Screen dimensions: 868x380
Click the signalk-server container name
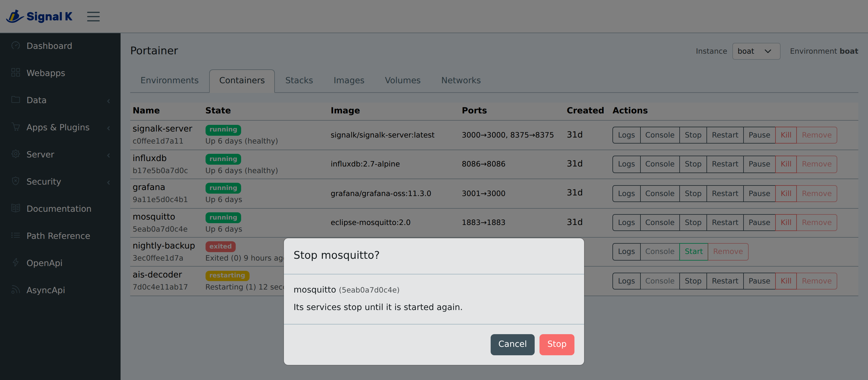click(162, 128)
